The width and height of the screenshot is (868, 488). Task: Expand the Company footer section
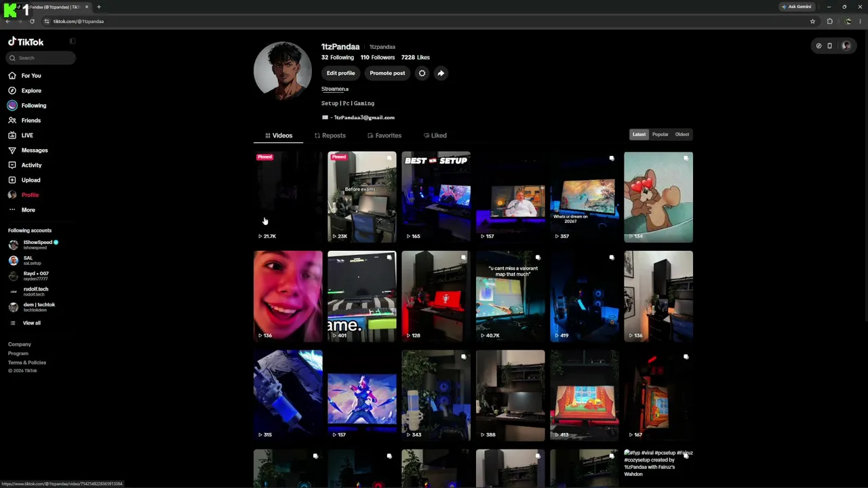pyautogui.click(x=20, y=344)
